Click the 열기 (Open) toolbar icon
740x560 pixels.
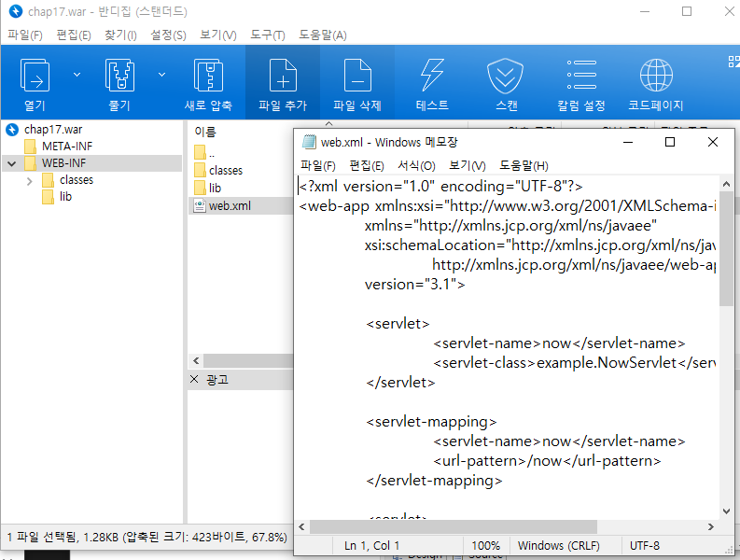[35, 76]
